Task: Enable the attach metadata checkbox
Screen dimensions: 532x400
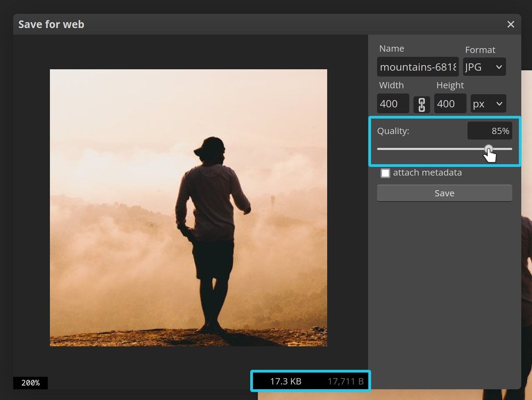Action: tap(385, 173)
